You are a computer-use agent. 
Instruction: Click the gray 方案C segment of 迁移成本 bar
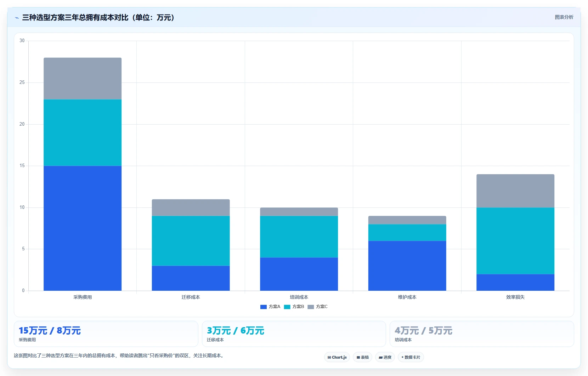[x=191, y=207]
